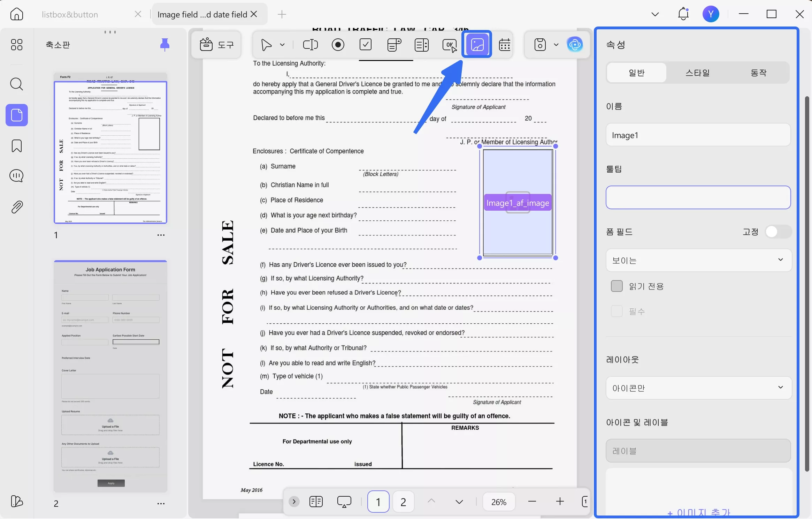
Task: Go to previous page with up arrow
Action: pos(431,501)
